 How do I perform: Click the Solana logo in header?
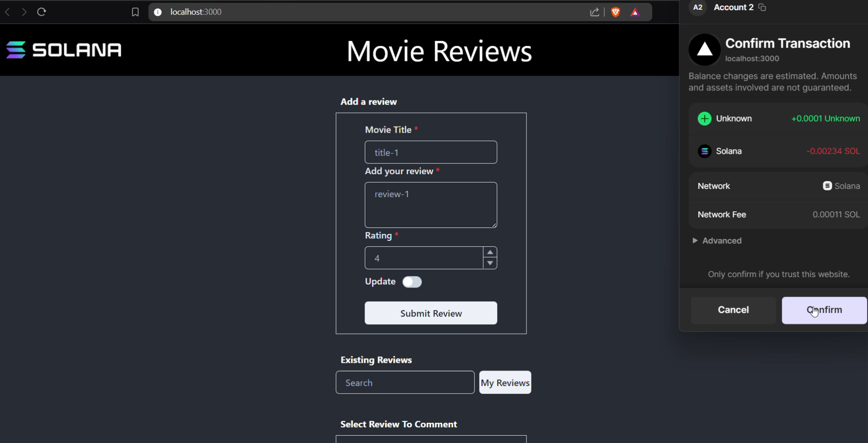pos(64,50)
